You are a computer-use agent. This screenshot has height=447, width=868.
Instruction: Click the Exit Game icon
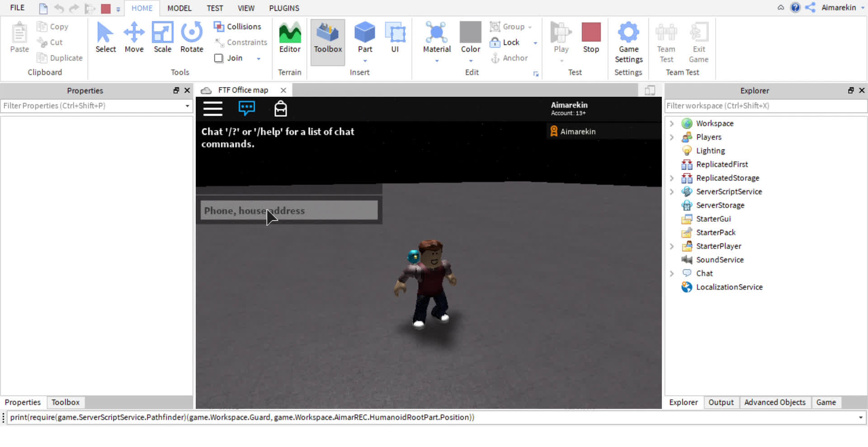tap(698, 43)
